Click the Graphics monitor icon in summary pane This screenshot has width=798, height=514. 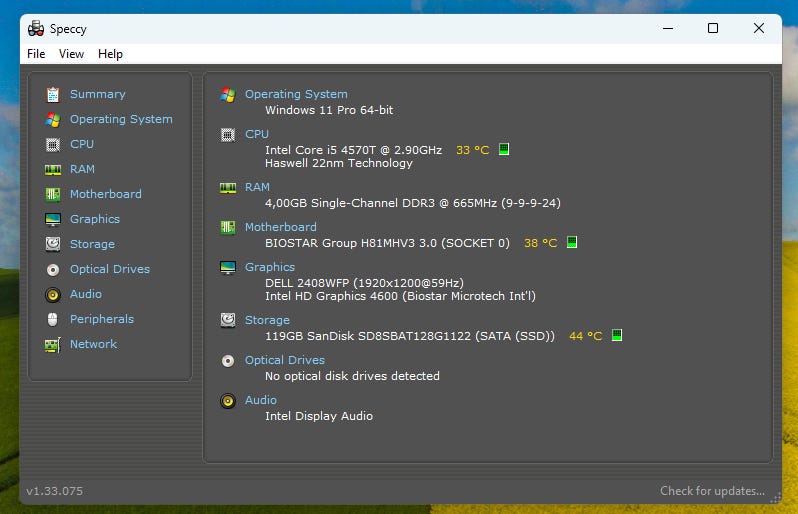coord(228,268)
